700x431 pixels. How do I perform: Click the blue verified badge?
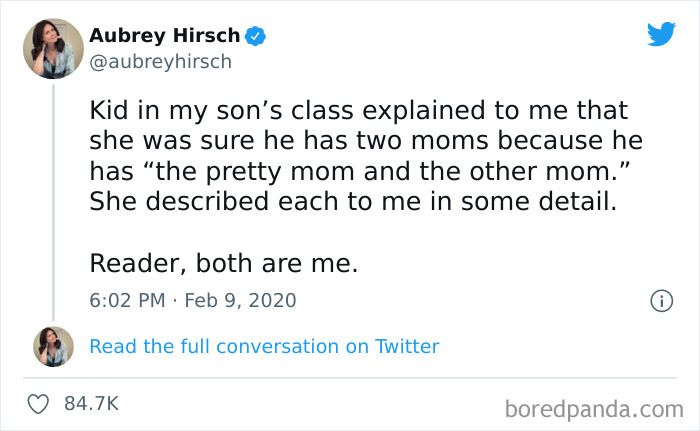256,36
